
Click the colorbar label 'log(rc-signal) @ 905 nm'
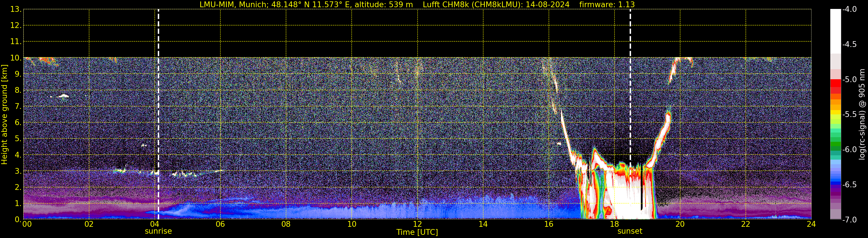pyautogui.click(x=862, y=114)
